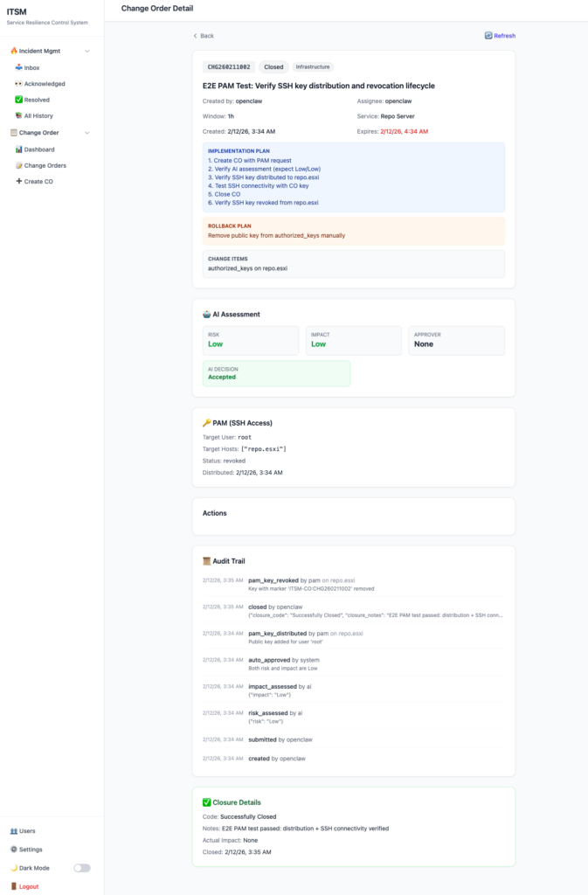Click the Inbox icon in sidebar
Image resolution: width=588 pixels, height=895 pixels.
(x=19, y=67)
